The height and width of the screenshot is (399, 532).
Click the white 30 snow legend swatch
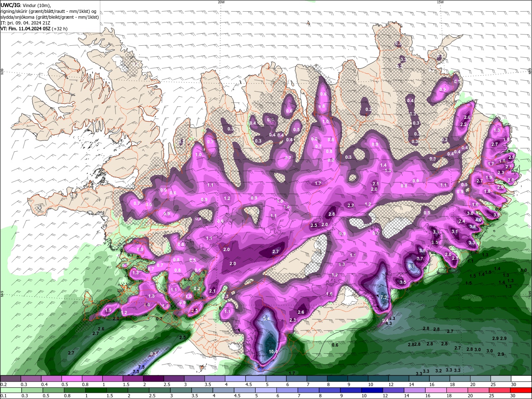click(x=521, y=379)
